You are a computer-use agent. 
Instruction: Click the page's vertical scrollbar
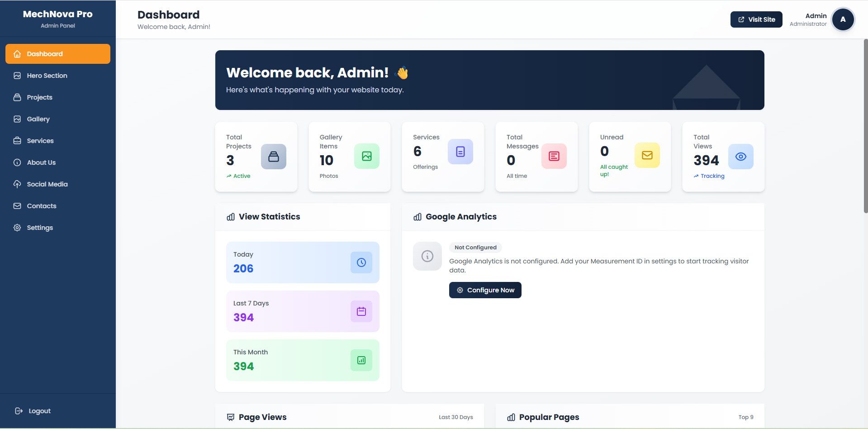[x=865, y=127]
